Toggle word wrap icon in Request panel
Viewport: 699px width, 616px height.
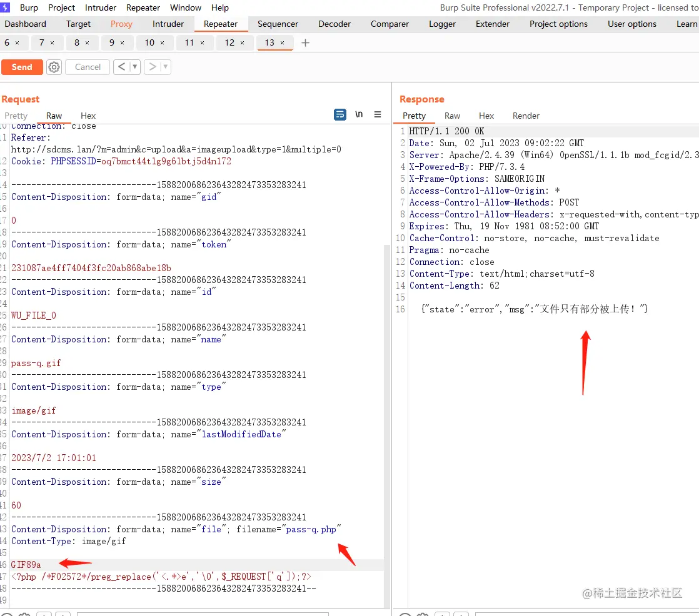click(339, 114)
